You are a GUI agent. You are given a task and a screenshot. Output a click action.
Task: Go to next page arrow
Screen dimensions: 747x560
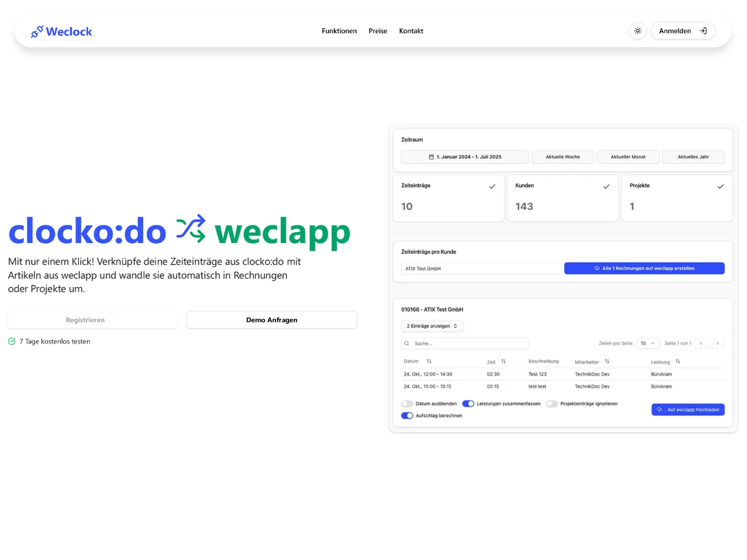click(x=718, y=343)
